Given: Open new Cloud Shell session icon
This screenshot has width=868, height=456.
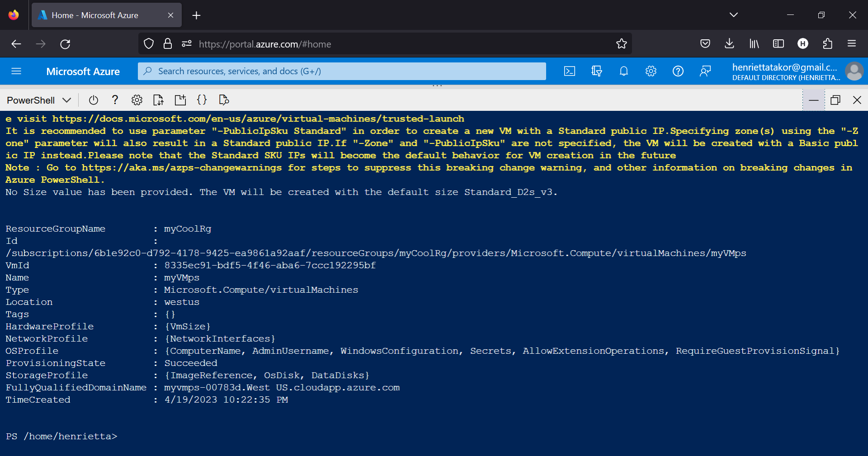Looking at the screenshot, I should coord(180,100).
